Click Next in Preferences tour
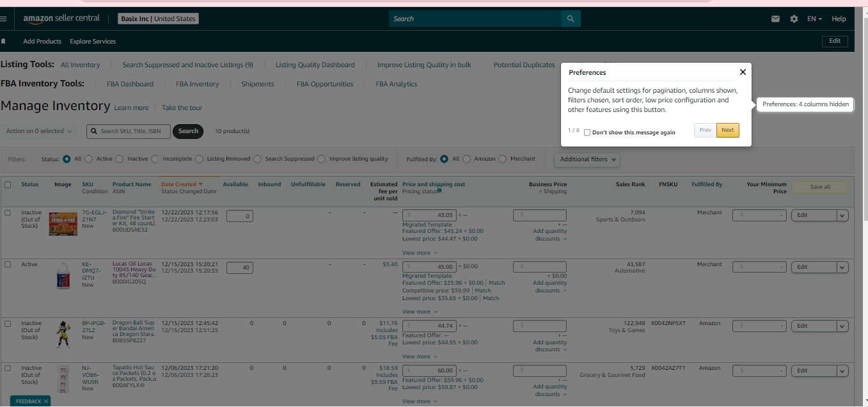Image resolution: width=868 pixels, height=407 pixels. pos(727,130)
